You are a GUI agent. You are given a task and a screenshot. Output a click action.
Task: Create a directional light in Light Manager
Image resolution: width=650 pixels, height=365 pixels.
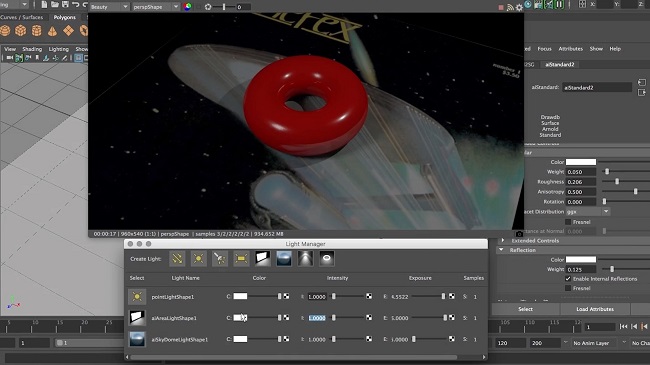pos(177,259)
